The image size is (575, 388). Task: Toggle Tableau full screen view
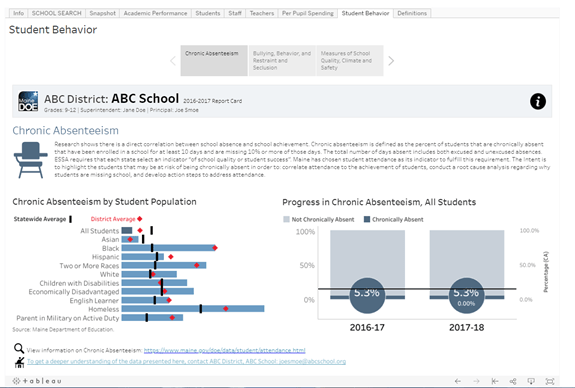[x=550, y=381]
